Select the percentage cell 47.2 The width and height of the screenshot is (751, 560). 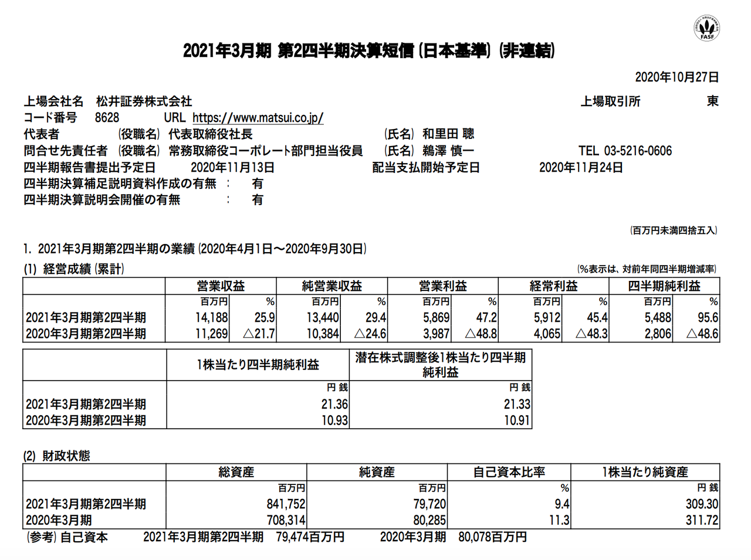487,318
